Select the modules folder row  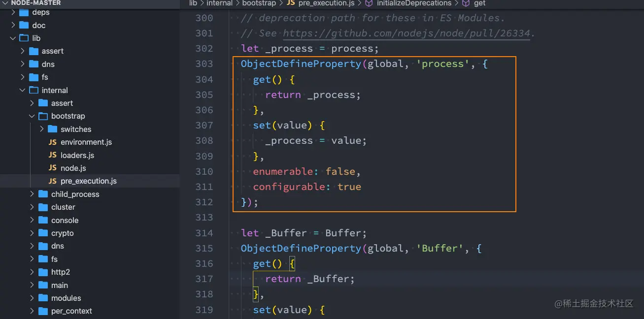coord(90,298)
